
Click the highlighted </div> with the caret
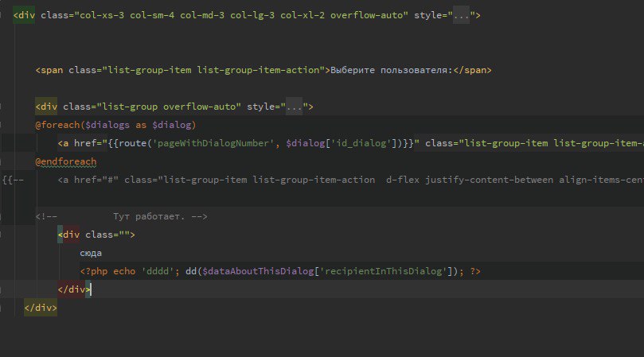pyautogui.click(x=74, y=289)
